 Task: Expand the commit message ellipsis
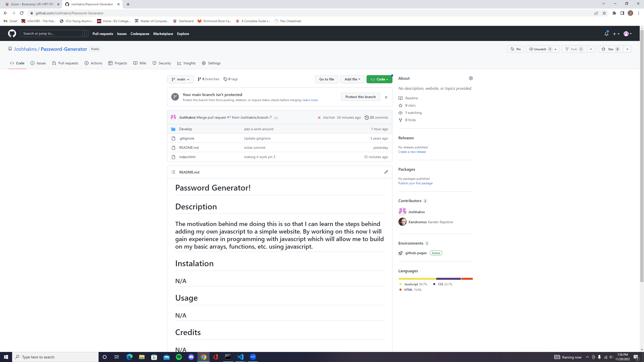point(276,117)
